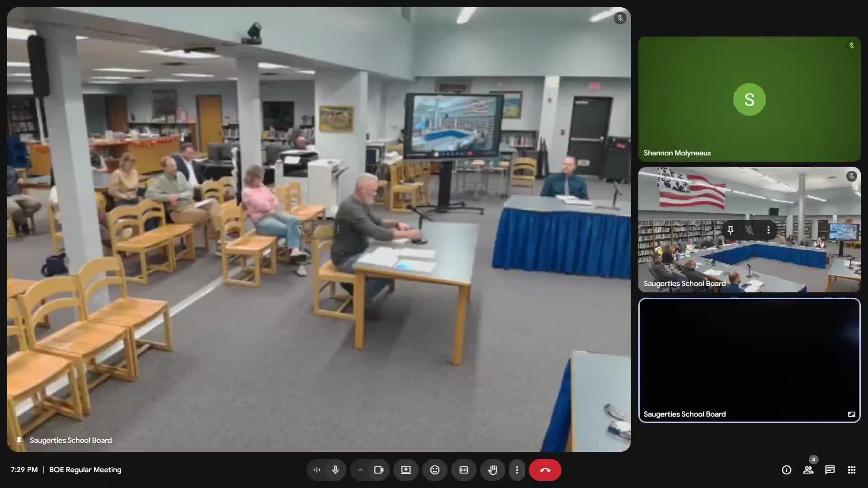Turn on closed captions

(464, 470)
